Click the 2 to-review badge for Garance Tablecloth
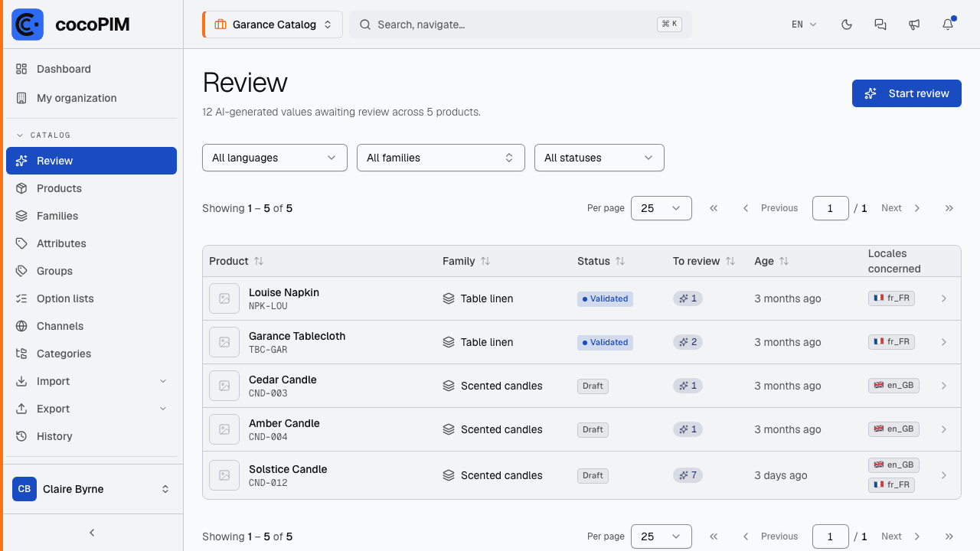This screenshot has height=551, width=980. pyautogui.click(x=688, y=342)
